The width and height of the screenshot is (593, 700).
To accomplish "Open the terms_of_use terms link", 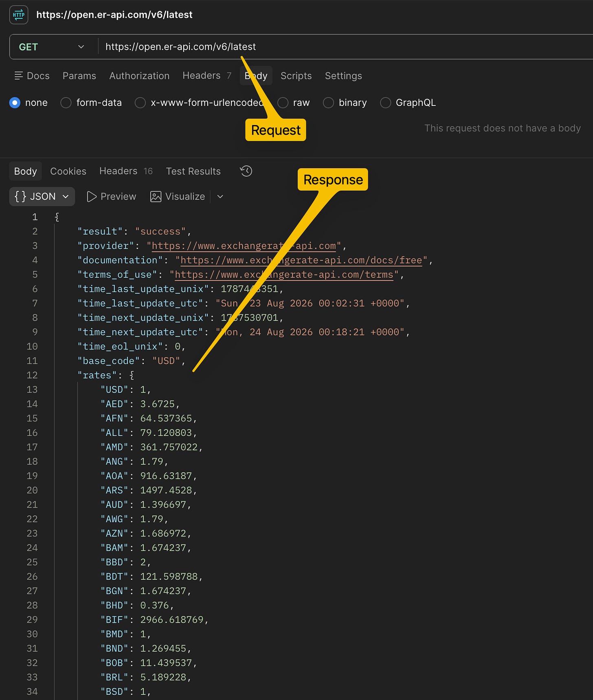I will pyautogui.click(x=284, y=275).
